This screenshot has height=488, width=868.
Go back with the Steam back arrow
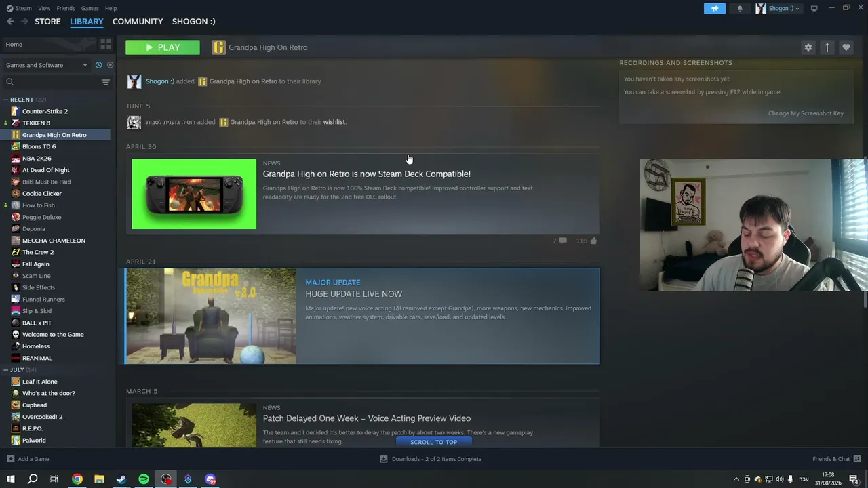[x=10, y=22]
